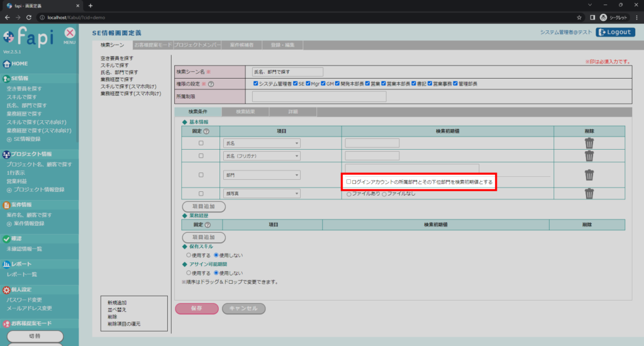Click the trash icon for the 部門 row

pos(589,174)
